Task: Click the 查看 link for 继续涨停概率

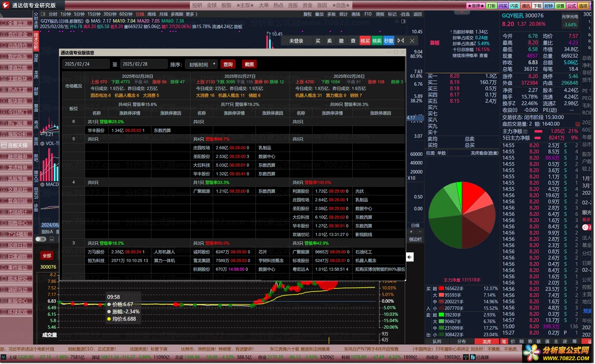Action: click(x=484, y=56)
